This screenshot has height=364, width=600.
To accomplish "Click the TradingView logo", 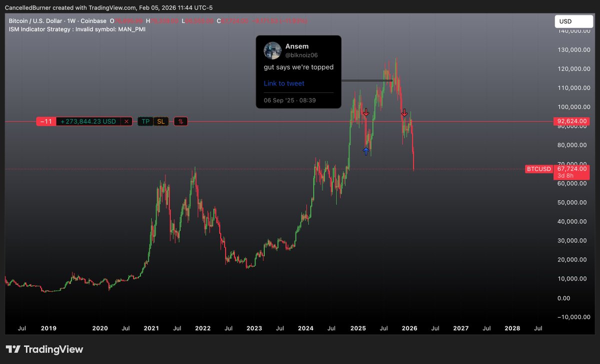I will [44, 350].
